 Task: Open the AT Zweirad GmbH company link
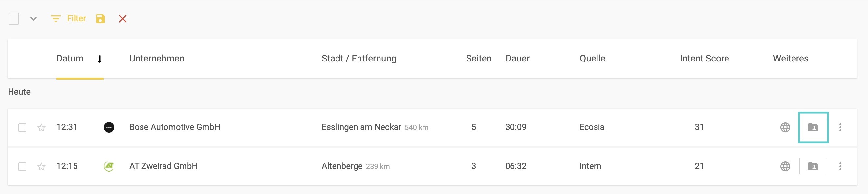click(163, 166)
